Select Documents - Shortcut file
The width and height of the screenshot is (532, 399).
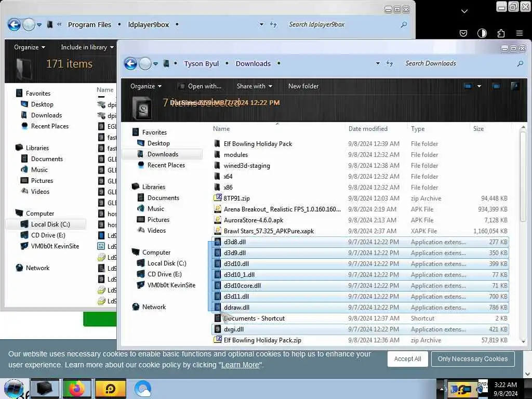pos(254,318)
